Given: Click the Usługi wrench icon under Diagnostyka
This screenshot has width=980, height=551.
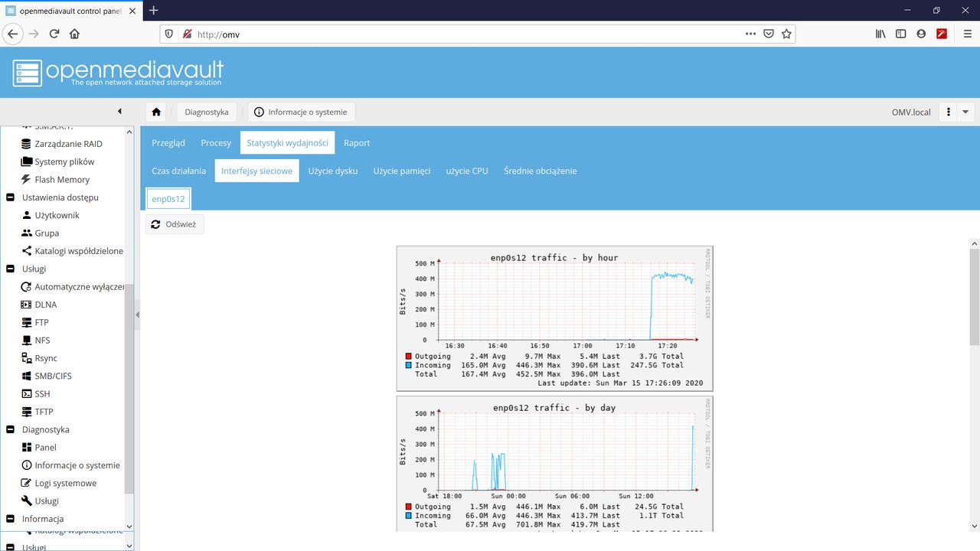Looking at the screenshot, I should point(27,500).
